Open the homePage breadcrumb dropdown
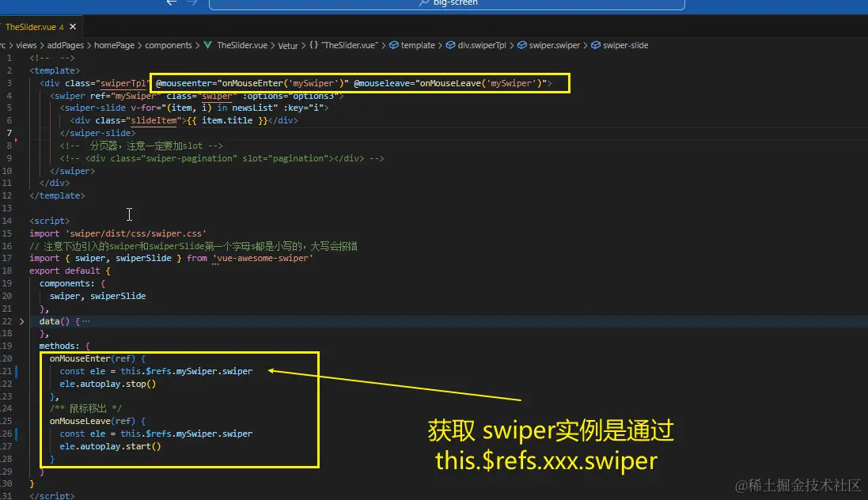 tap(114, 45)
